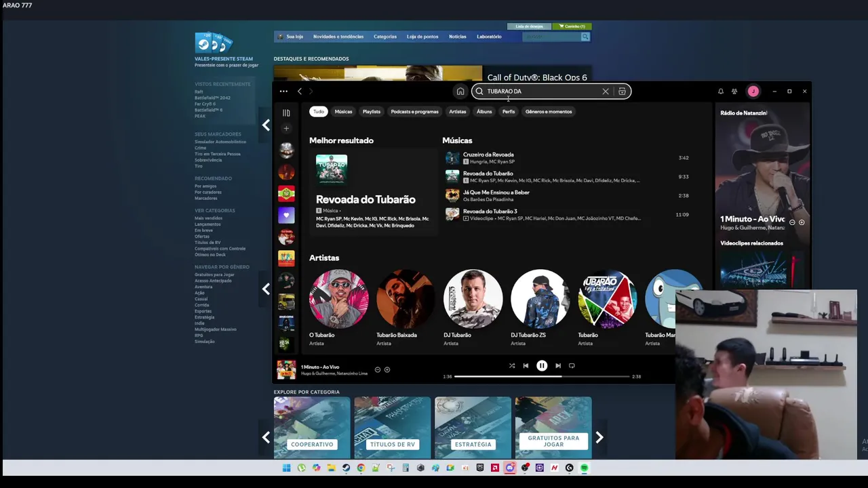The width and height of the screenshot is (868, 488).
Task: Select the Perfis filter chip
Action: 509,111
